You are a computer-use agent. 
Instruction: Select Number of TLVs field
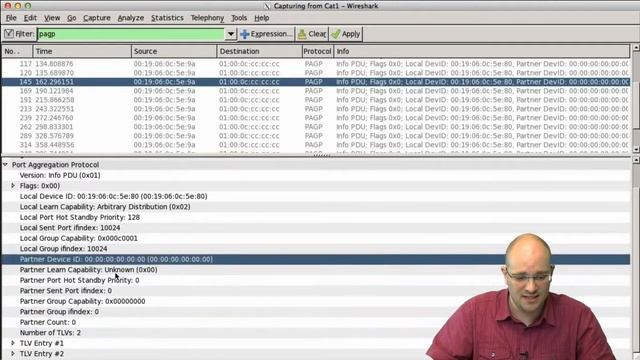[50, 333]
